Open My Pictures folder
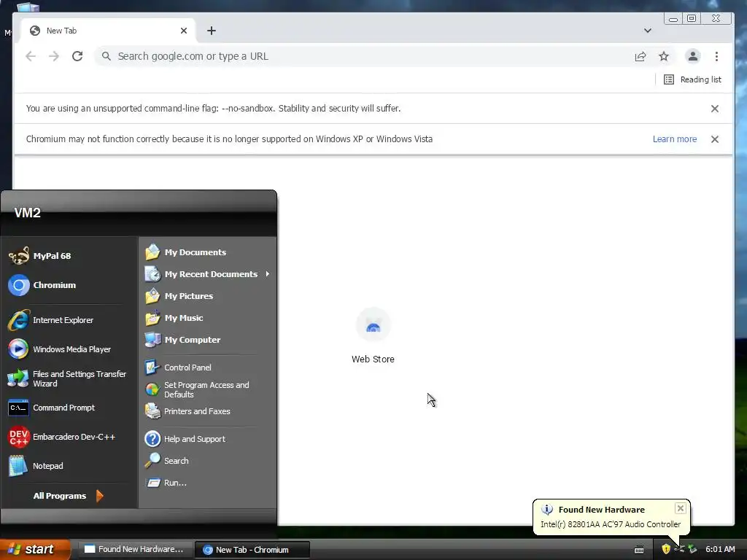747x560 pixels. click(207, 296)
